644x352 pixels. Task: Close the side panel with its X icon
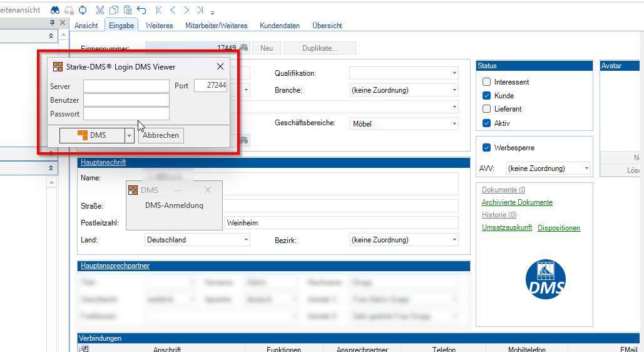(63, 23)
